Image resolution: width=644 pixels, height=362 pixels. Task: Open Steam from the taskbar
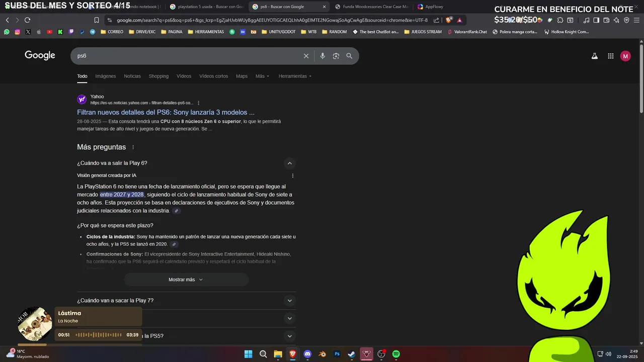point(352,354)
